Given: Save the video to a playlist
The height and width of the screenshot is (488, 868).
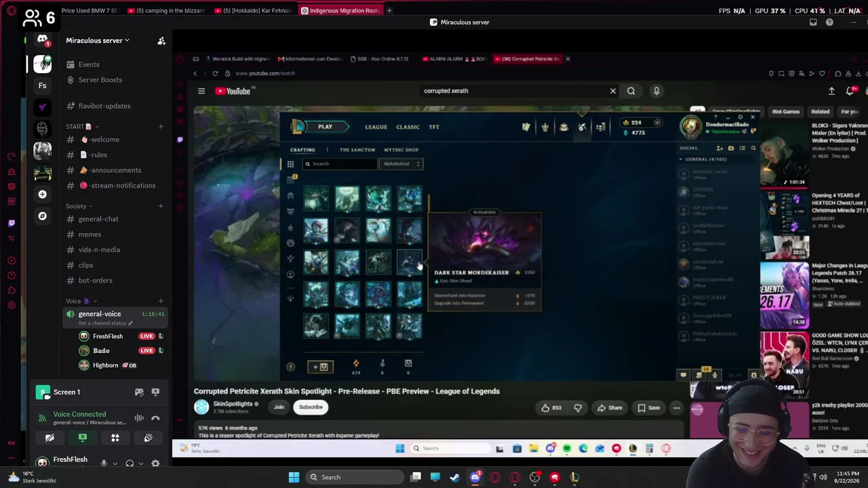Looking at the screenshot, I should click(x=648, y=407).
